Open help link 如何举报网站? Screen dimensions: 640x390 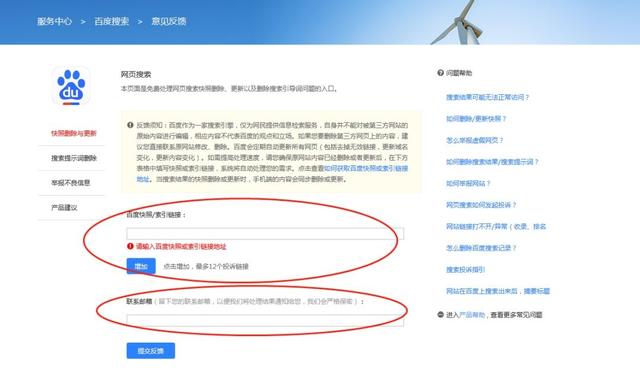tap(468, 184)
